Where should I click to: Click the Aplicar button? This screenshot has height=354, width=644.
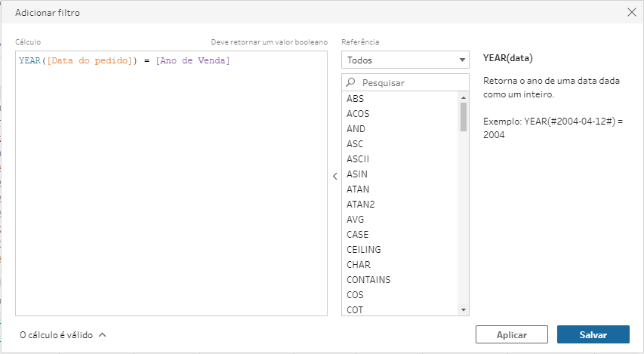pos(512,334)
